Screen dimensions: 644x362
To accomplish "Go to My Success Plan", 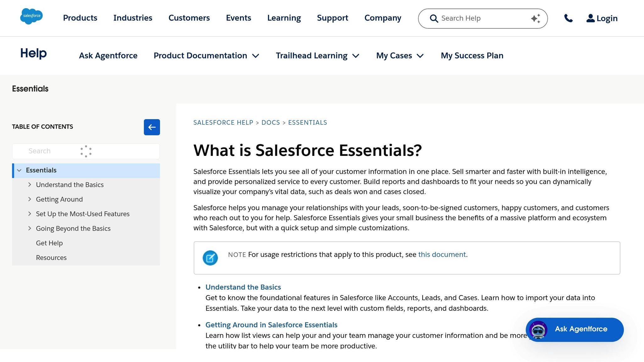I will (472, 56).
